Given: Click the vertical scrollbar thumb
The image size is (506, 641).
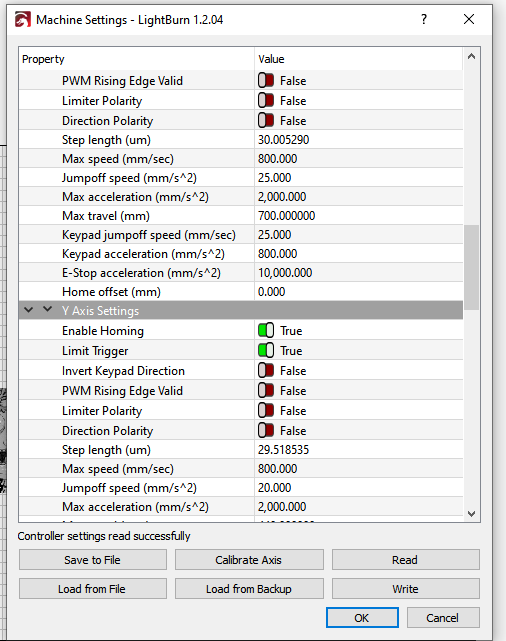Looking at the screenshot, I should (471, 267).
